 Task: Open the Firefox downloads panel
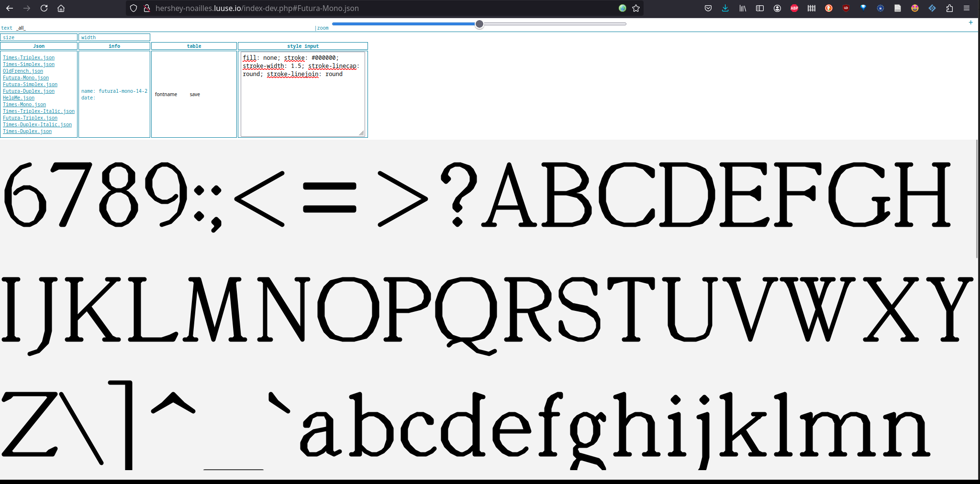point(725,8)
